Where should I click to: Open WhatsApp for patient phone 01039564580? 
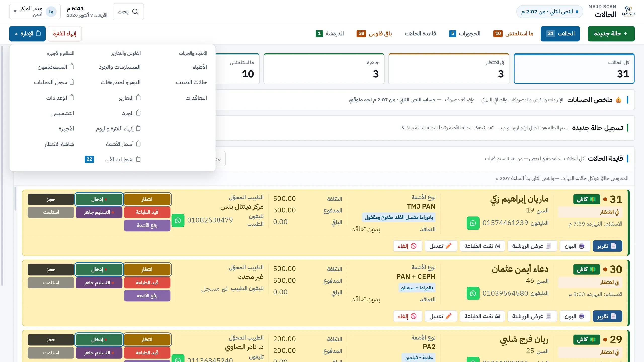click(x=473, y=293)
